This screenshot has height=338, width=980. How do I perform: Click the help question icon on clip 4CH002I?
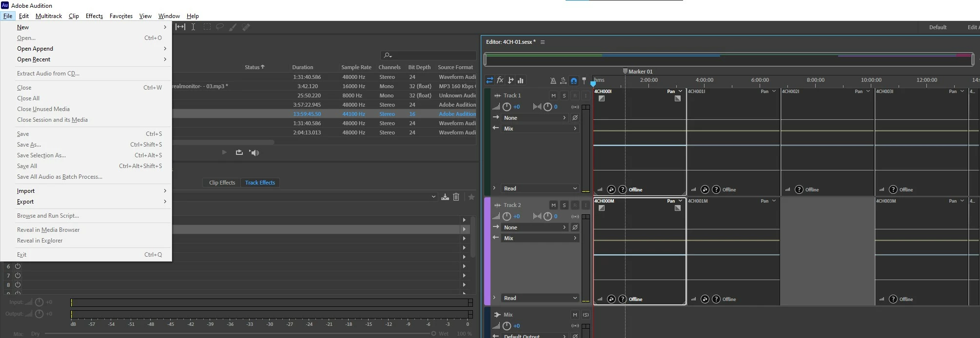(799, 189)
